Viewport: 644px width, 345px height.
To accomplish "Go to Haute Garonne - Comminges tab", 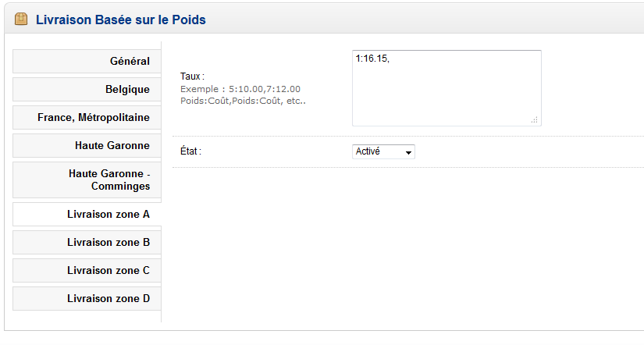I will point(109,180).
